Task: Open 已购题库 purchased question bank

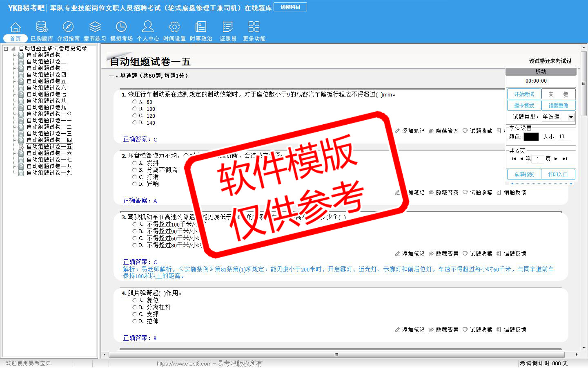Action: [42, 31]
